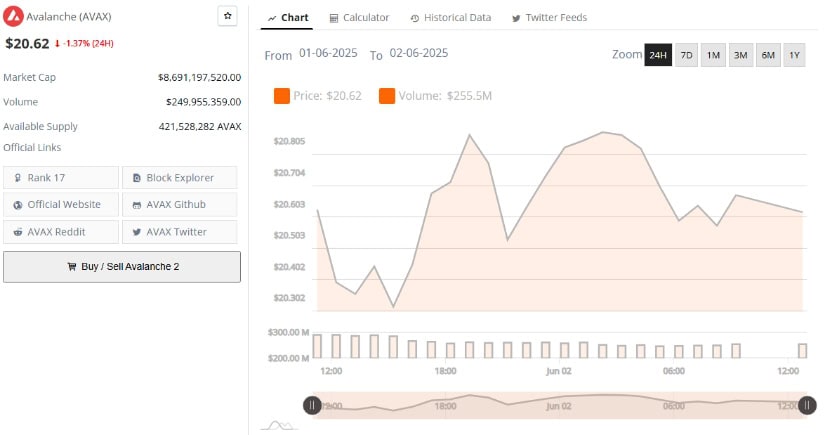Click the shopping cart icon on Buy button
The image size is (825, 435).
pyautogui.click(x=72, y=267)
